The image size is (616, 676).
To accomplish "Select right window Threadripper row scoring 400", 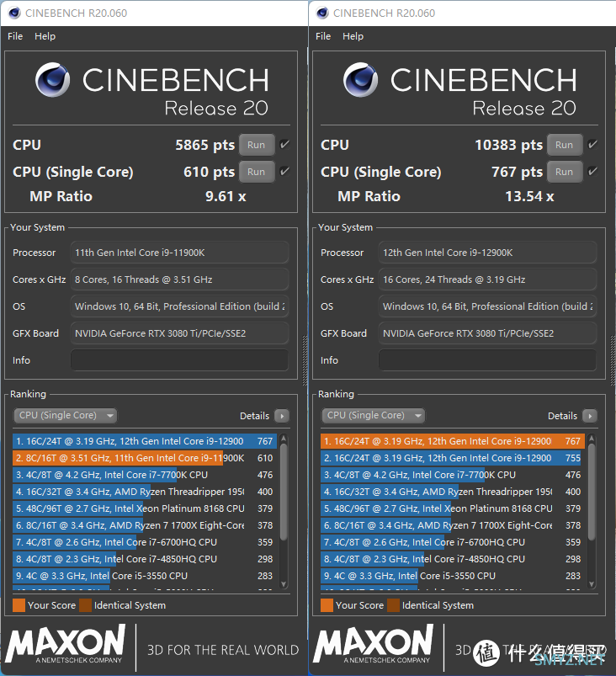I will pos(453,492).
